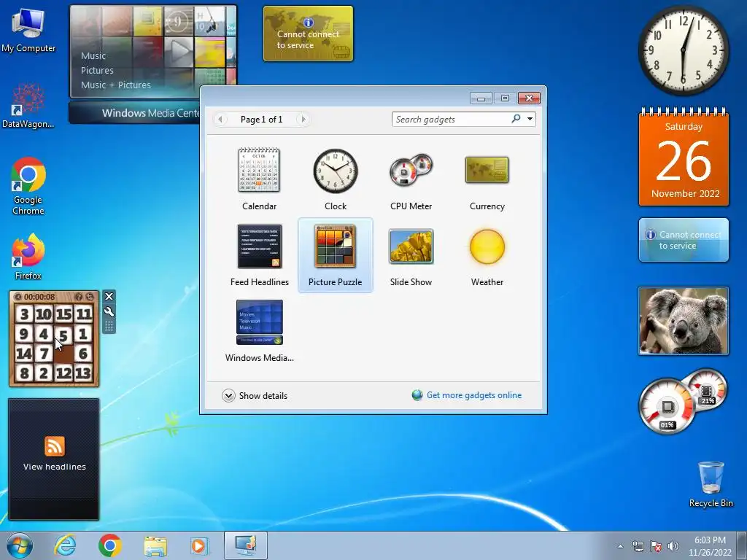Click the koala Slide Show gadget
Viewport: 747px width, 560px height.
684,321
